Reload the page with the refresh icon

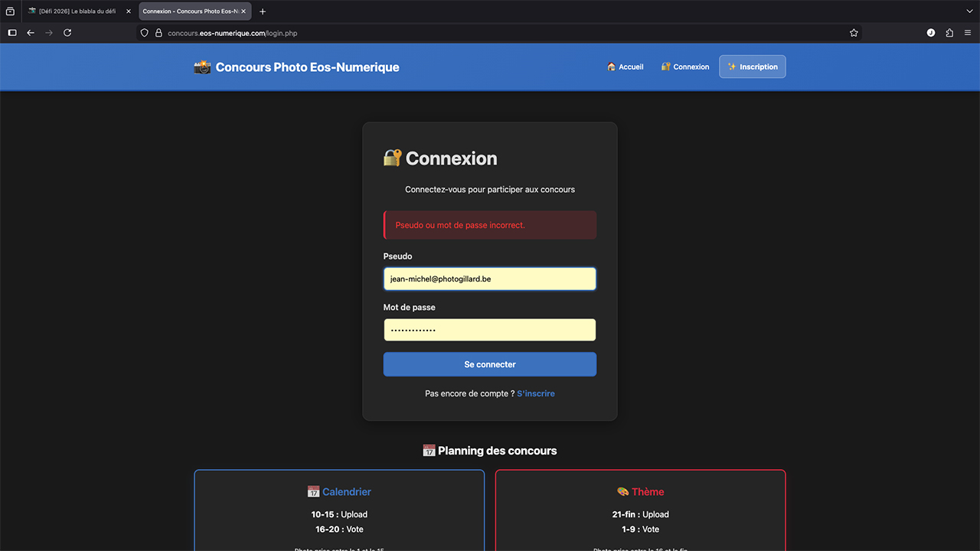click(67, 33)
